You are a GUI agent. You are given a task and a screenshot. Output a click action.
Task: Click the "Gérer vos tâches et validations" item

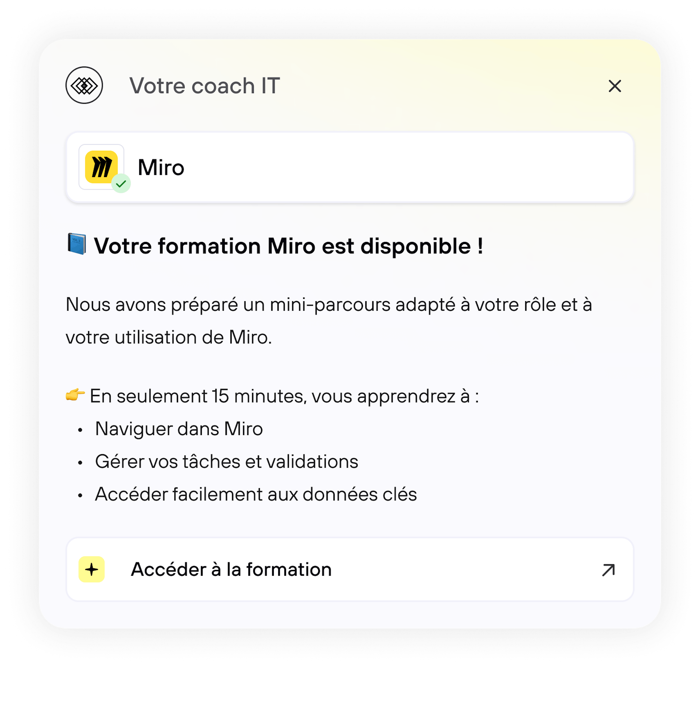(x=227, y=462)
